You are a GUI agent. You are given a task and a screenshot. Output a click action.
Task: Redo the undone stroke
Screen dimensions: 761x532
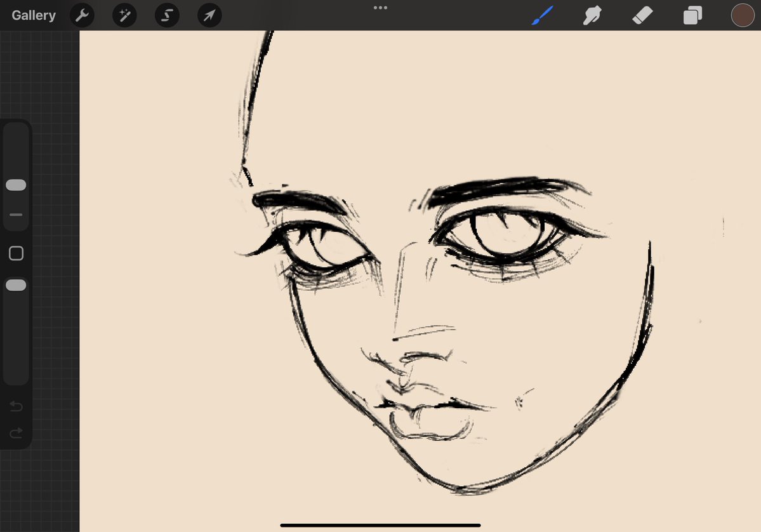[x=16, y=432]
